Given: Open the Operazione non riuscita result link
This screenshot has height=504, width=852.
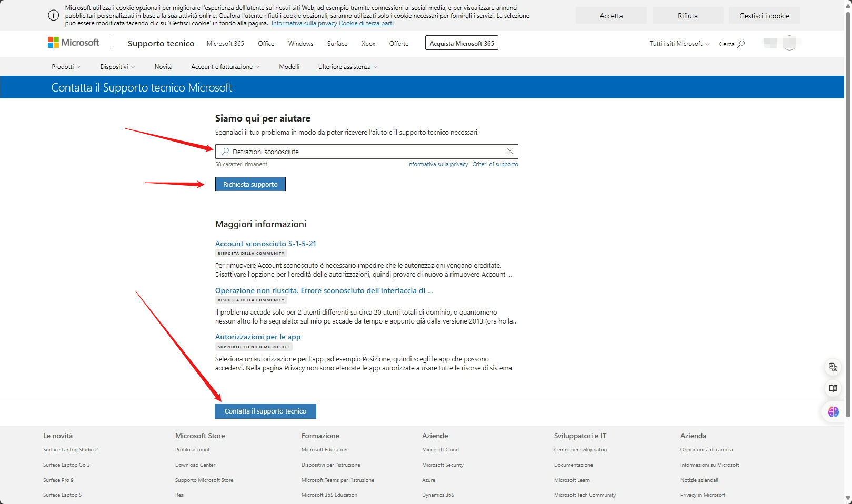Looking at the screenshot, I should (x=324, y=290).
